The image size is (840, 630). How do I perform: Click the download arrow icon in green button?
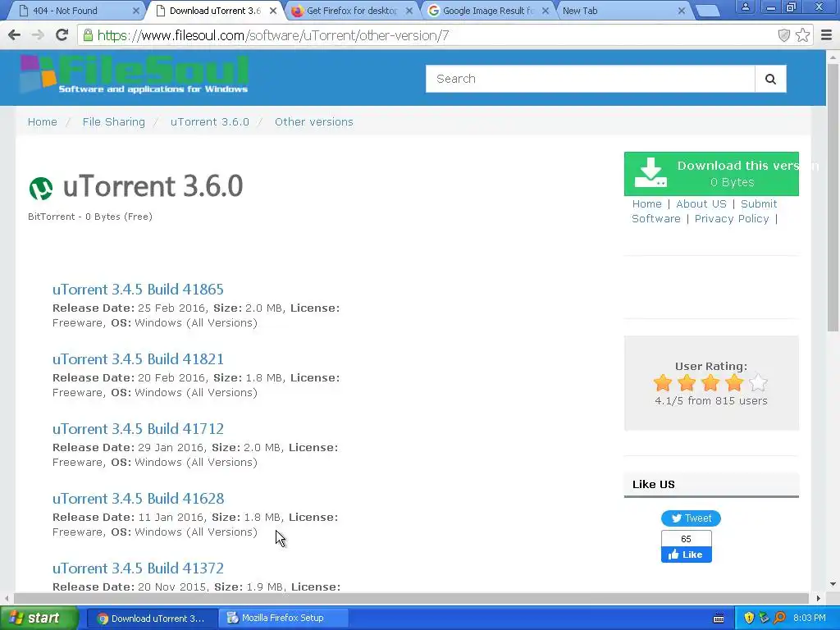[x=651, y=172]
